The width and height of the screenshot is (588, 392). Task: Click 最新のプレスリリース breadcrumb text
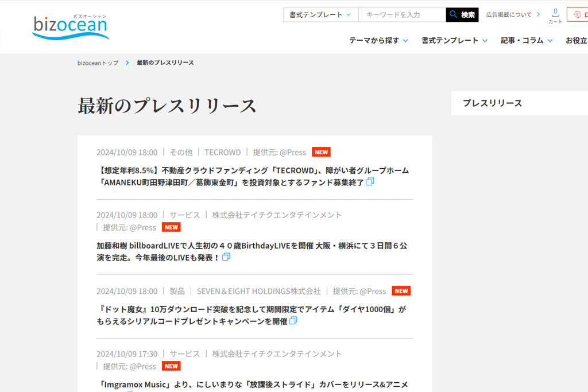pos(165,63)
